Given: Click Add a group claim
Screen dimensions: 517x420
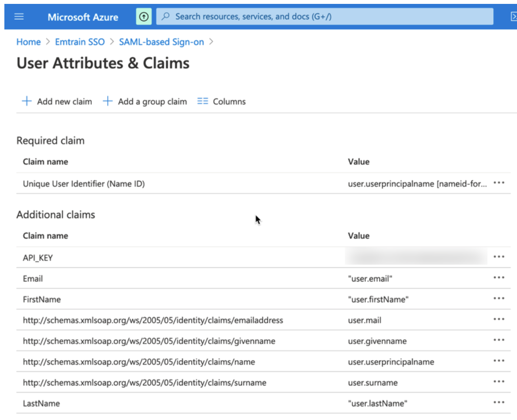Looking at the screenshot, I should [x=145, y=102].
